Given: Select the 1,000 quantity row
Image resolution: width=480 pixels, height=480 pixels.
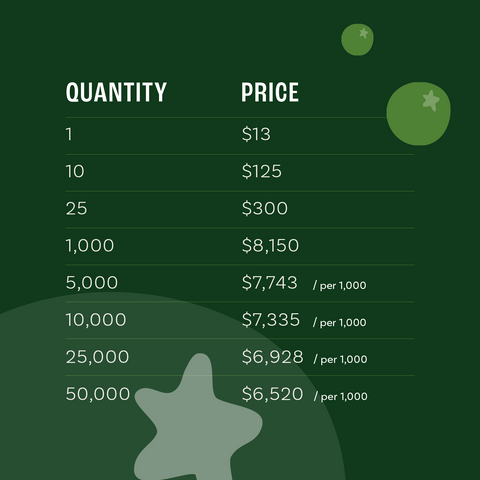Looking at the screenshot, I should point(240,246).
